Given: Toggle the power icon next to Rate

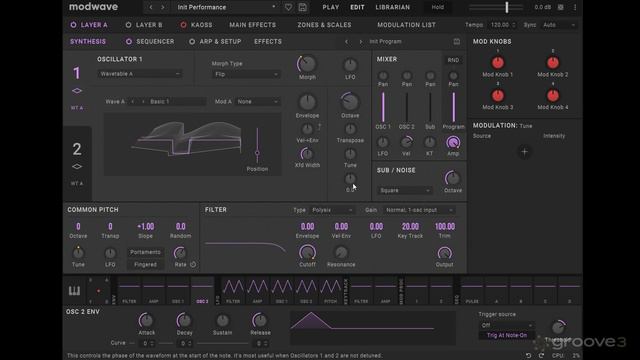Looking at the screenshot, I should pos(193,264).
